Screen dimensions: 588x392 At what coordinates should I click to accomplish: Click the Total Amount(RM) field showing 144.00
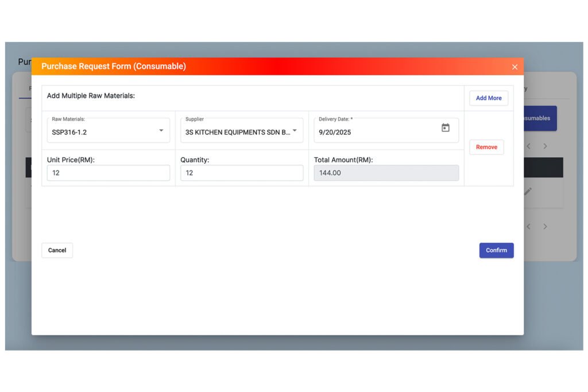point(386,173)
